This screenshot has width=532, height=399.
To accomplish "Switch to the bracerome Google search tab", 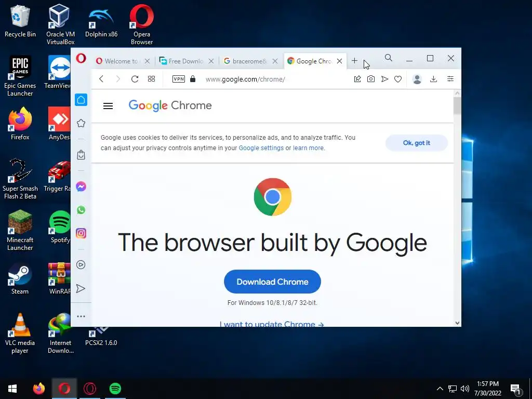I will pos(249,61).
